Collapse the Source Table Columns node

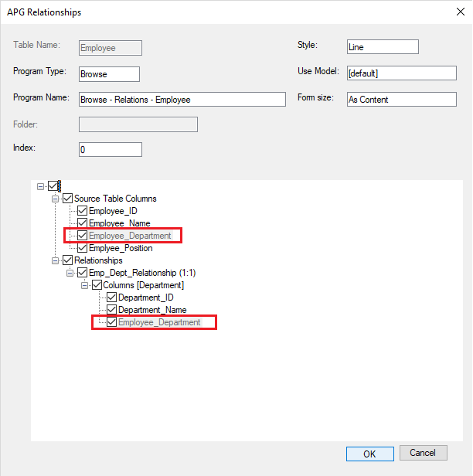pos(56,199)
